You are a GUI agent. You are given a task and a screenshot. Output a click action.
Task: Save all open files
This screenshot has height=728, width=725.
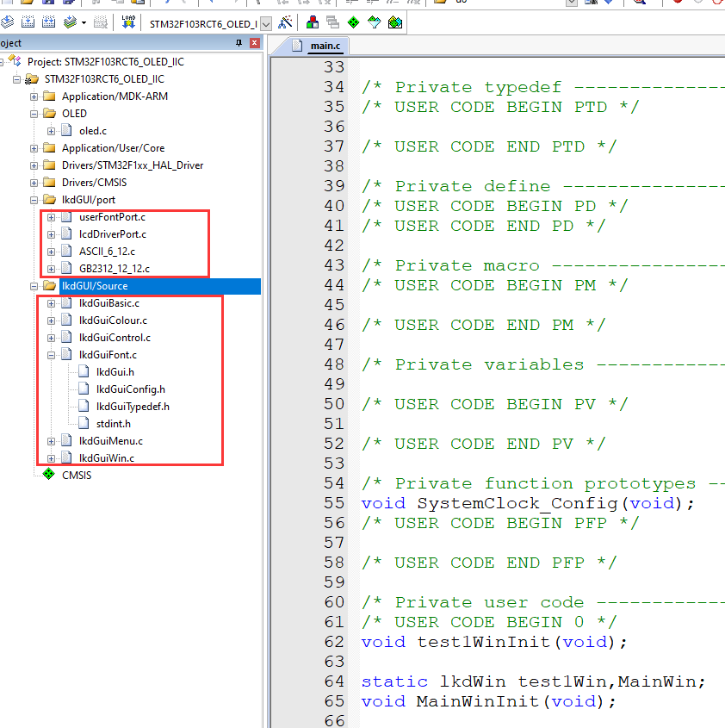[66, 4]
